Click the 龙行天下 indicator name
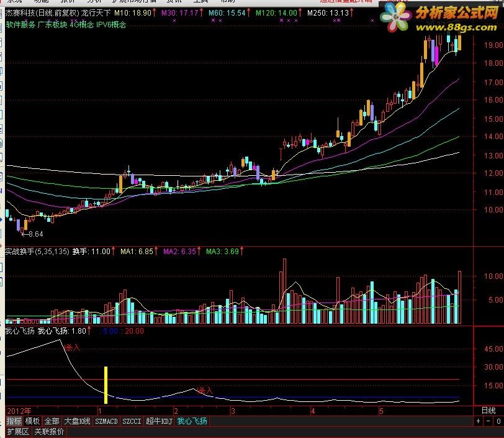This screenshot has width=504, height=438. coord(96,13)
